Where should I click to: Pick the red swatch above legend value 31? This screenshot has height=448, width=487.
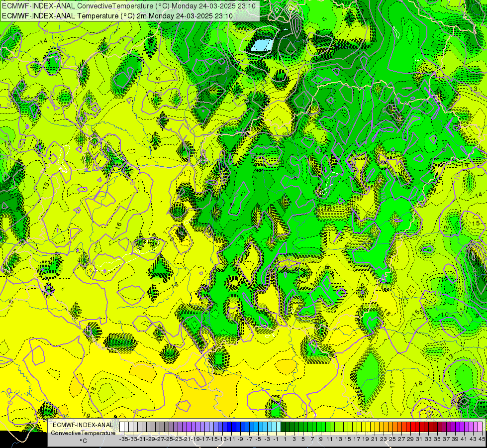(x=418, y=427)
